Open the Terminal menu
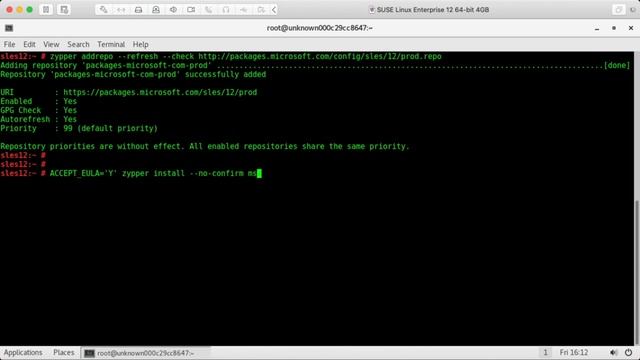Screen dimensions: 640x360 (x=111, y=44)
